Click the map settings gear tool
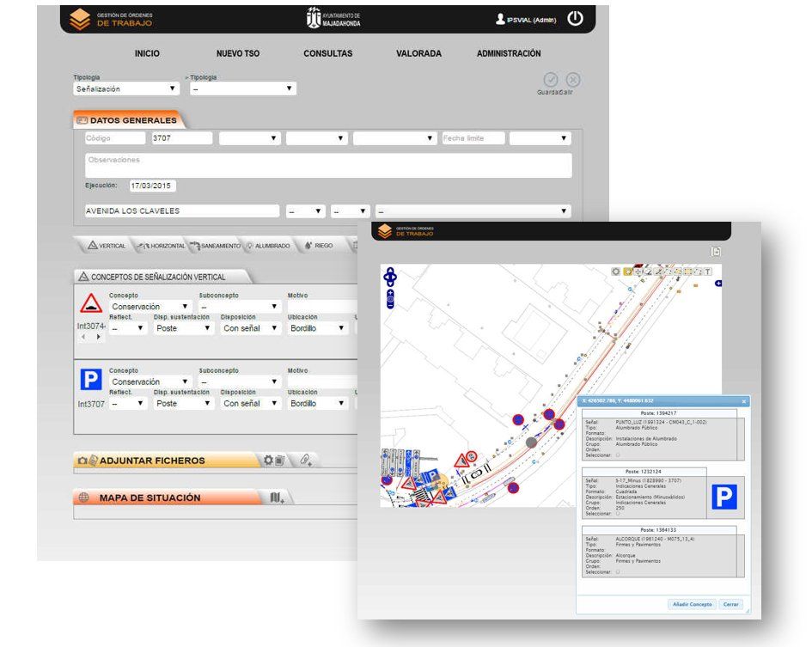812x647 pixels. coord(616,272)
